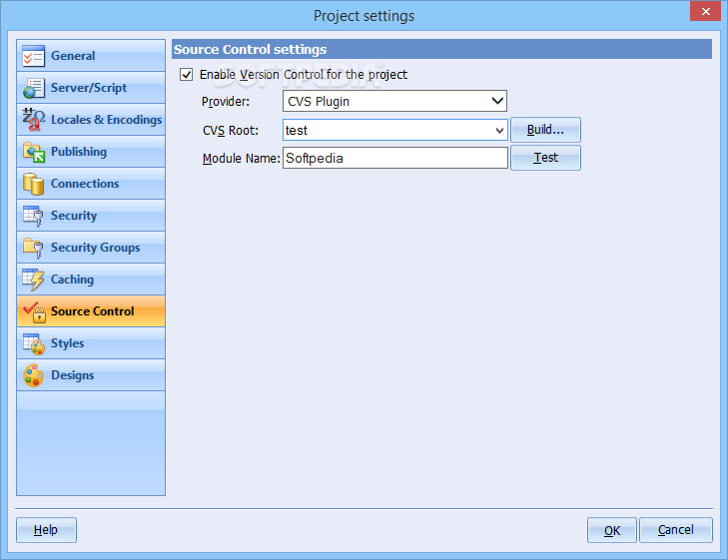The height and width of the screenshot is (560, 728).
Task: Close the Project settings dialog
Action: click(705, 12)
